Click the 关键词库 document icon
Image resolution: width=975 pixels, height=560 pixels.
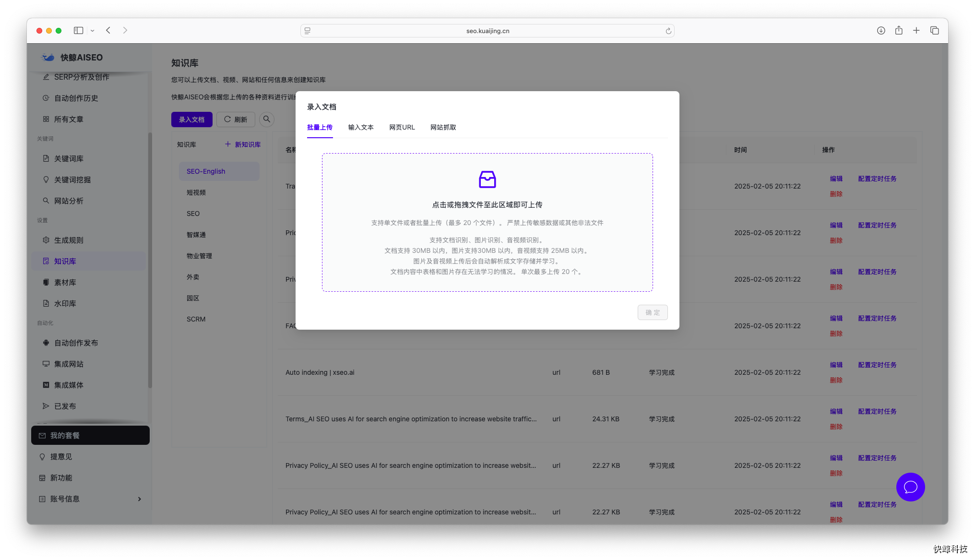46,158
